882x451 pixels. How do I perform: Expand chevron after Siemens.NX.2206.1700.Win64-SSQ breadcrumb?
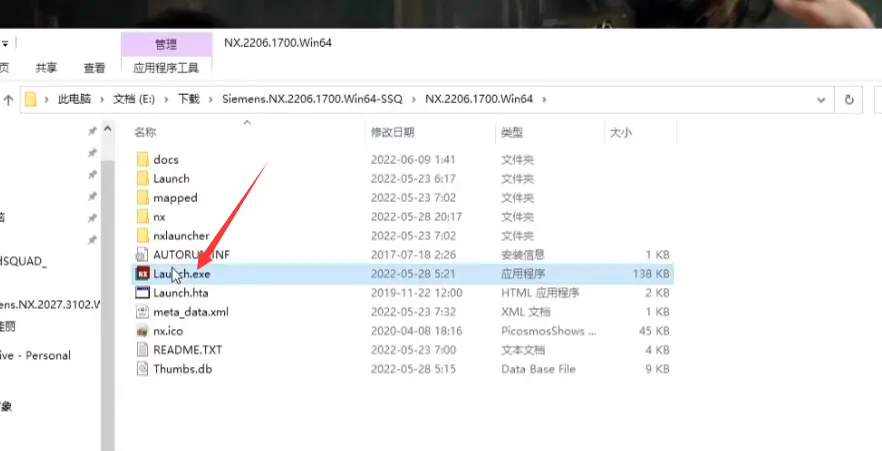coord(413,100)
